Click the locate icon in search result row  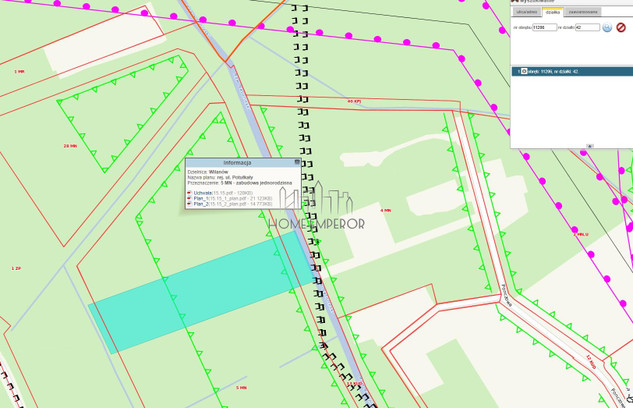[x=523, y=71]
